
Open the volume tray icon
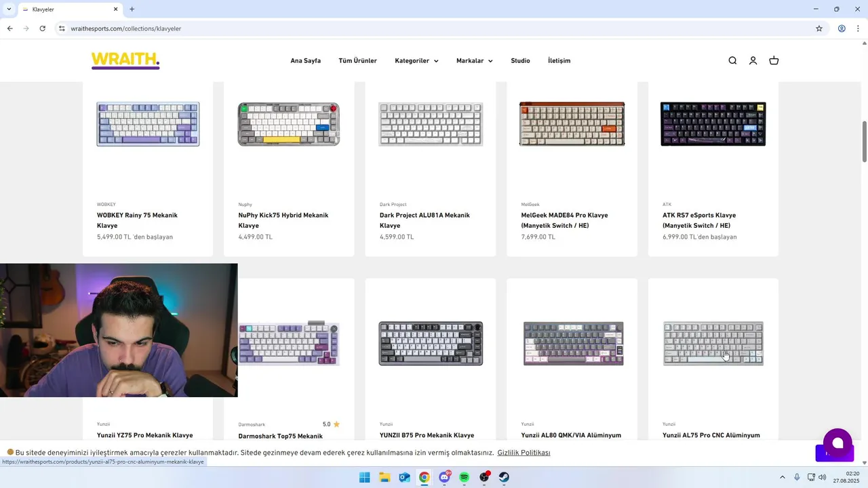[x=823, y=477]
